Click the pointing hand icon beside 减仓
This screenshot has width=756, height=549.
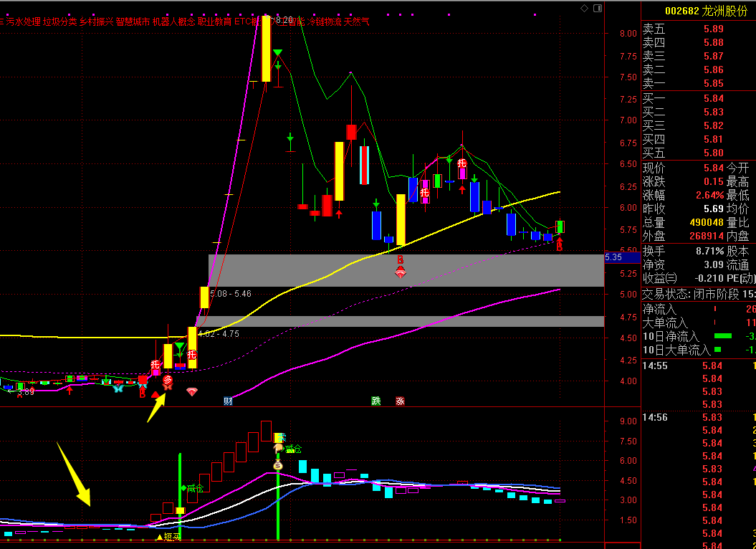pyautogui.click(x=278, y=449)
